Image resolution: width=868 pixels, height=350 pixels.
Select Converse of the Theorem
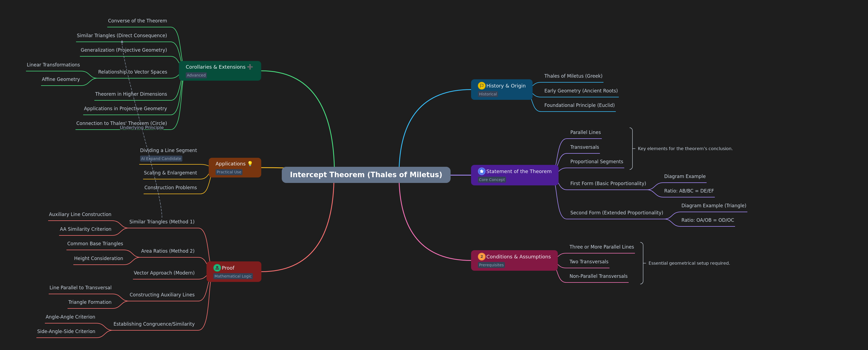coord(138,21)
